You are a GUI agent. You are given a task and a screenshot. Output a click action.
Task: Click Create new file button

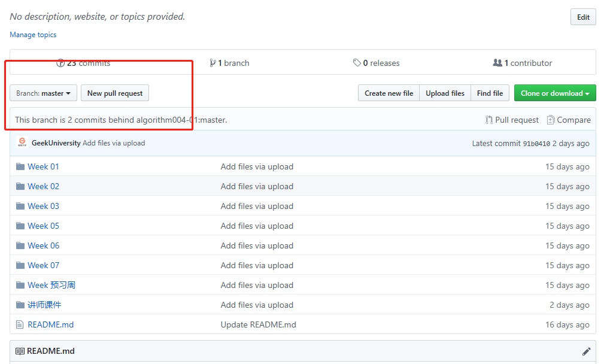pos(389,93)
